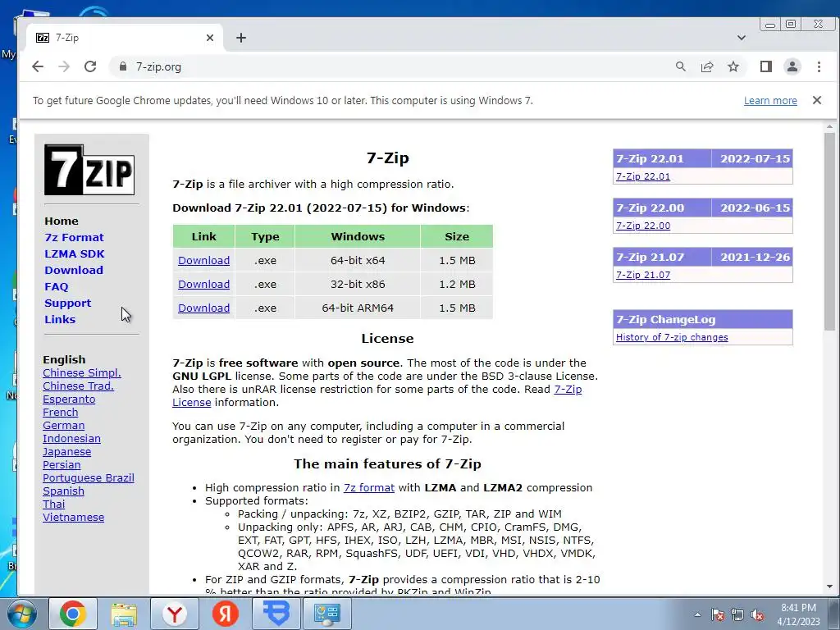Open a new tab with plus button

[241, 38]
